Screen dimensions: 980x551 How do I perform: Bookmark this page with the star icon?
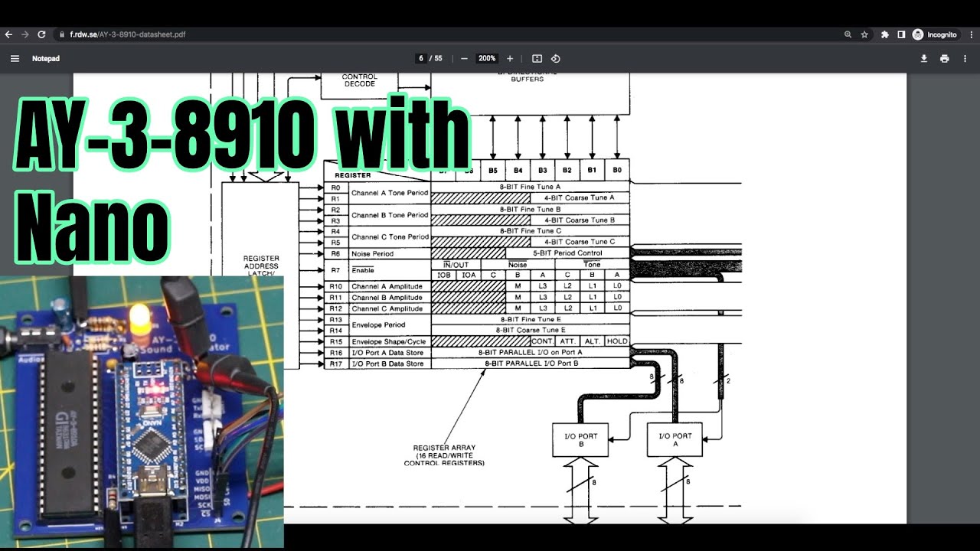point(864,34)
